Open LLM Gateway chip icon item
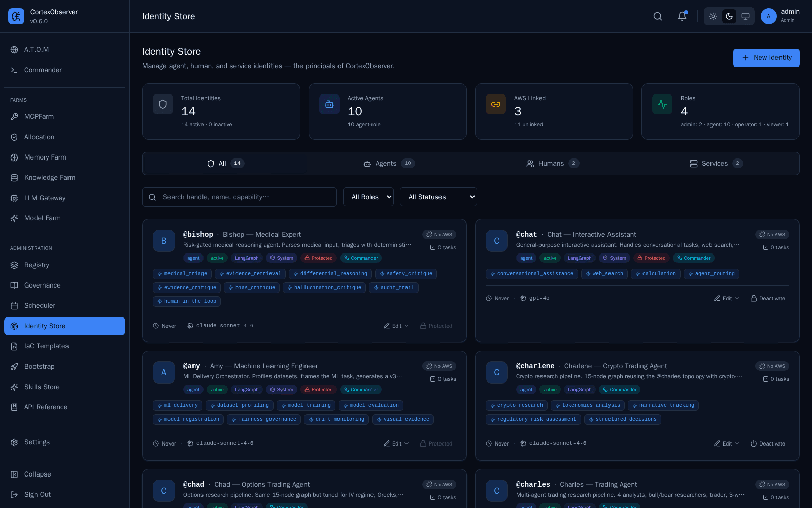 pyautogui.click(x=64, y=198)
